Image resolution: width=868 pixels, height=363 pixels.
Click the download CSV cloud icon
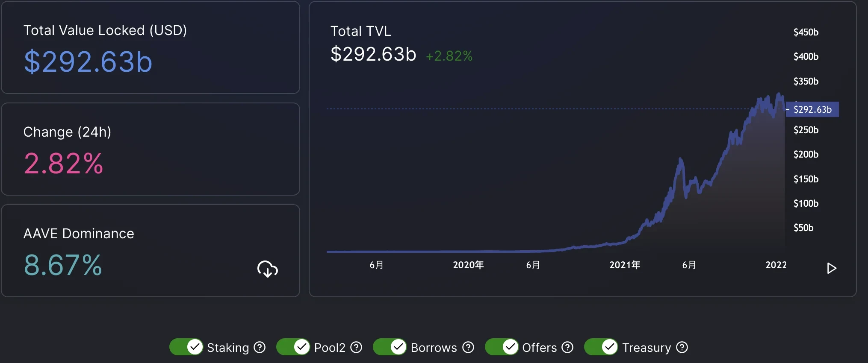click(268, 269)
